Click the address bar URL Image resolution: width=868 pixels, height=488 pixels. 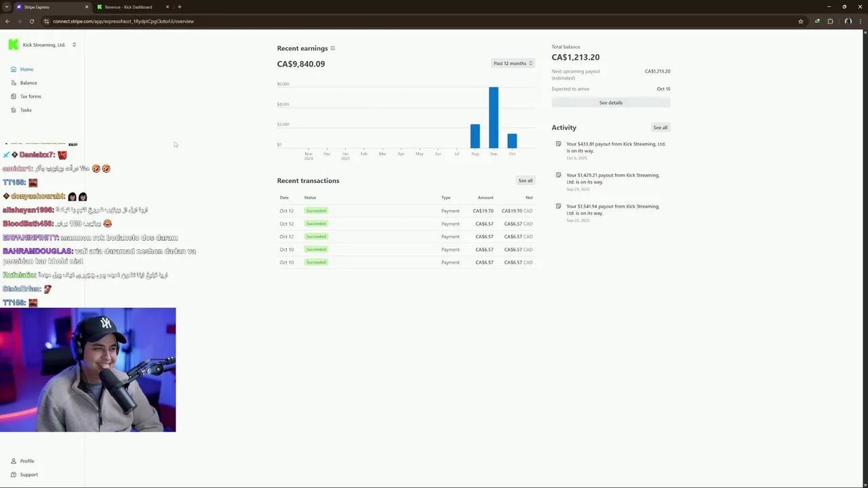tap(123, 21)
